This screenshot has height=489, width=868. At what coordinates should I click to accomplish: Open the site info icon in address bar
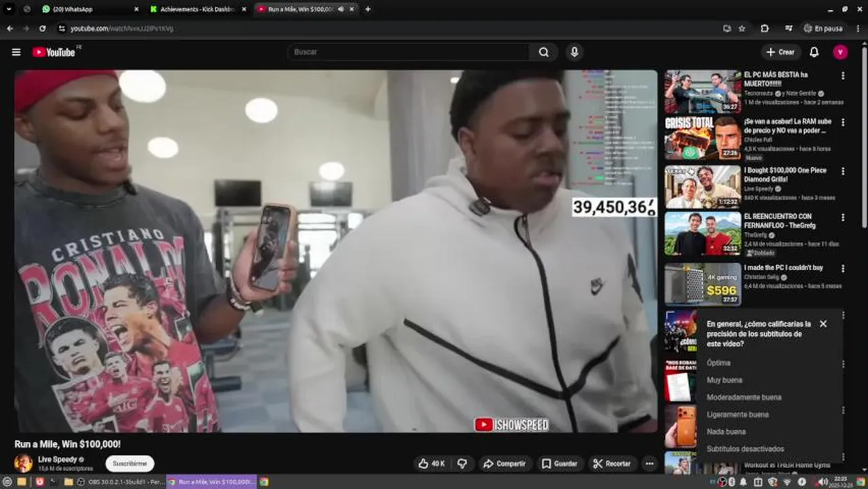click(x=62, y=29)
